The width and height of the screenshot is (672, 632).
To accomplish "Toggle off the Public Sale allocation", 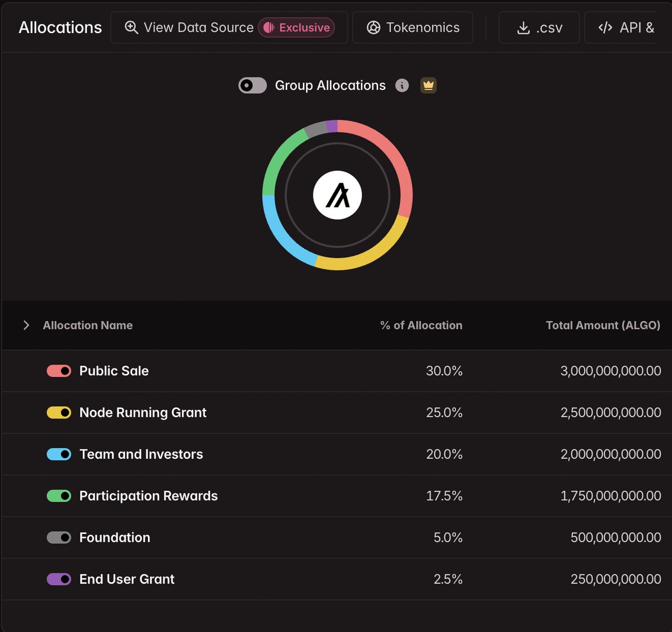I will pos(59,371).
